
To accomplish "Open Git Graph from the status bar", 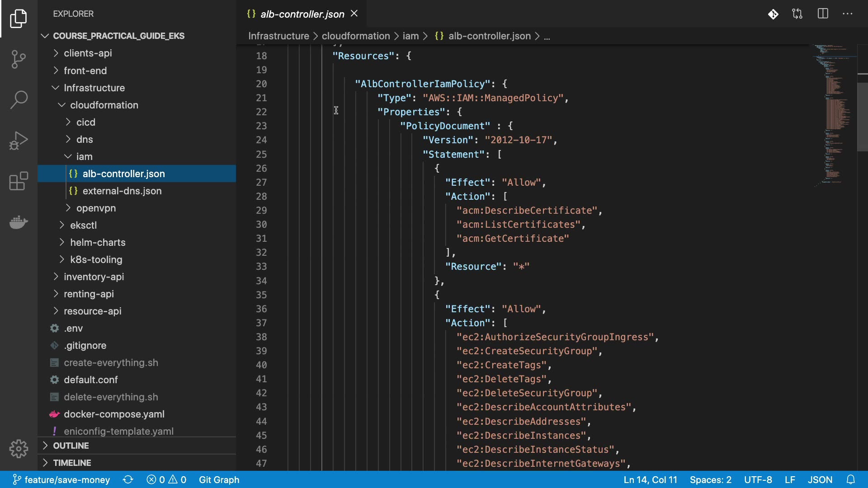I will click(x=219, y=480).
